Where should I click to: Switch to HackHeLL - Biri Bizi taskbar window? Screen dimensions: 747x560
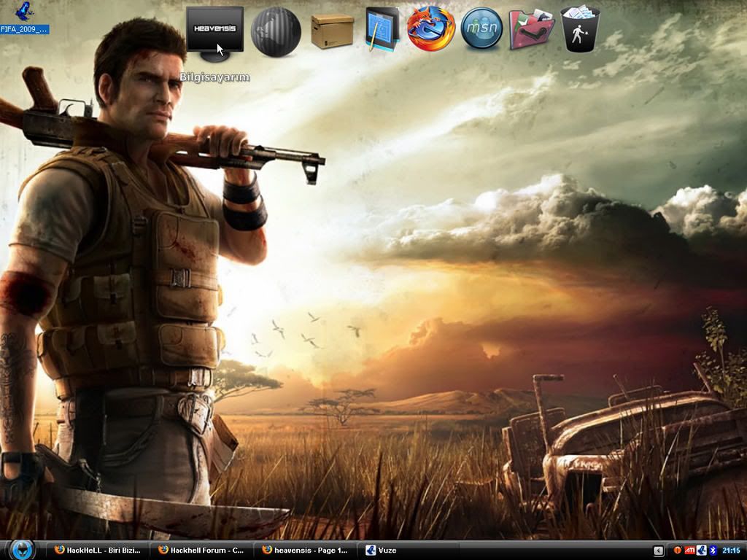pos(98,551)
